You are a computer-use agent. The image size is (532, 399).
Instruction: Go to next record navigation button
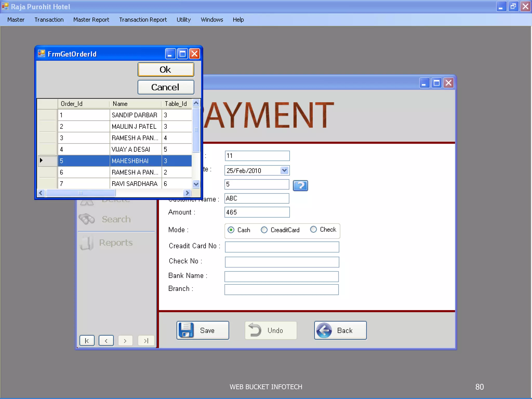click(125, 341)
